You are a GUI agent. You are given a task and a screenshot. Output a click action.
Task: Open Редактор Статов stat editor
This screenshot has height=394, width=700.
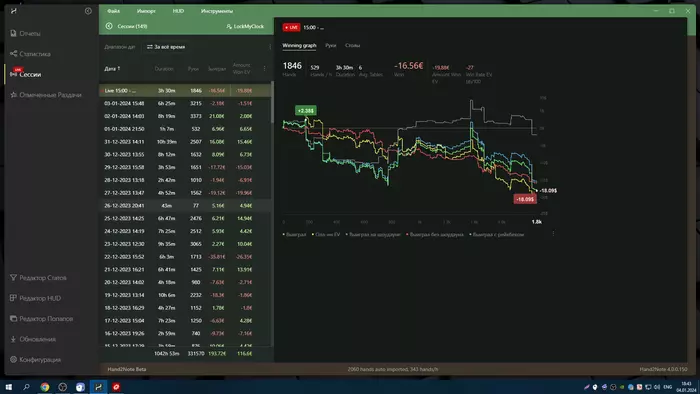[38, 278]
